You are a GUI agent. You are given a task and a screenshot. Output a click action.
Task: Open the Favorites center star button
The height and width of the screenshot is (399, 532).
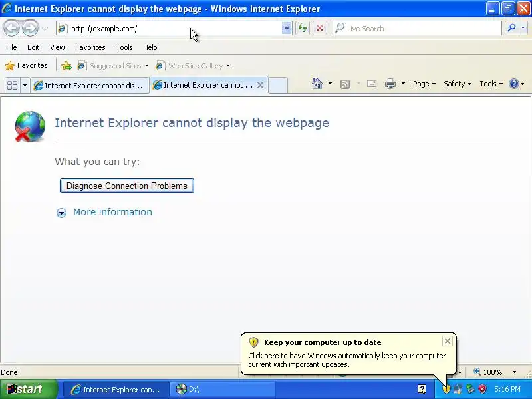26,65
